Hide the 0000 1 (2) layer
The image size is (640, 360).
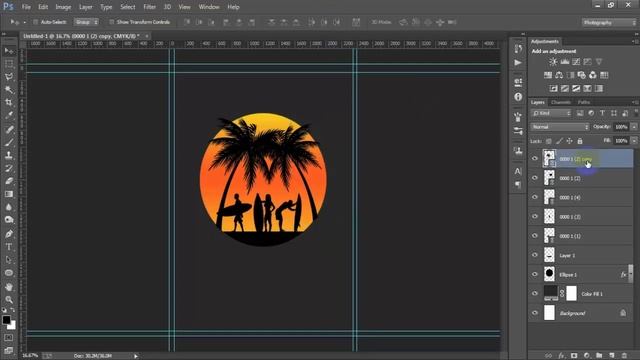pyautogui.click(x=535, y=178)
